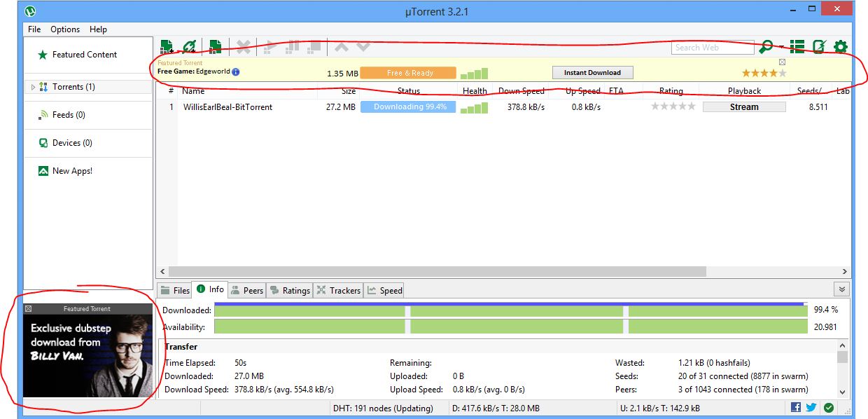Sort by the Name column header
This screenshot has width=868, height=419.
tap(193, 91)
